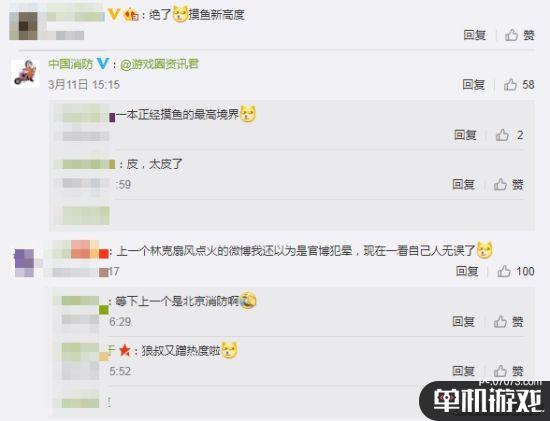Reply to 林克扇风点火 comment
The height and width of the screenshot is (421, 550).
[x=467, y=271]
